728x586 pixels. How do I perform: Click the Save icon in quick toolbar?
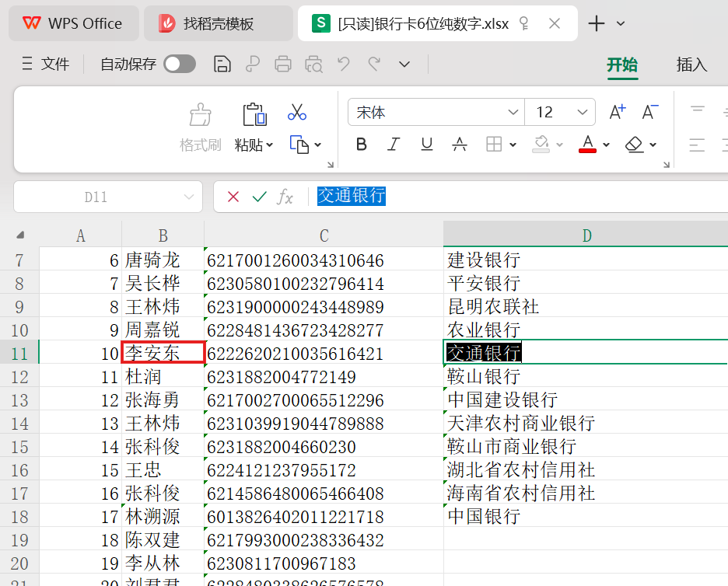[x=222, y=65]
